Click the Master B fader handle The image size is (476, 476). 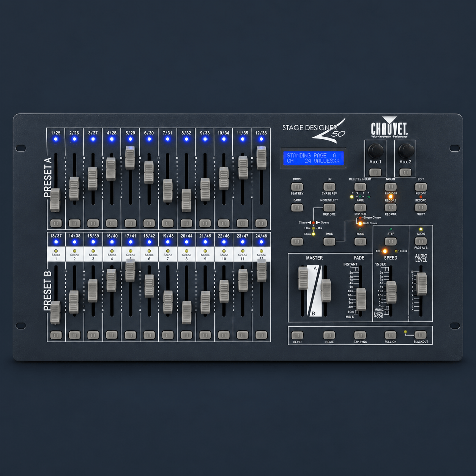pos(326,291)
